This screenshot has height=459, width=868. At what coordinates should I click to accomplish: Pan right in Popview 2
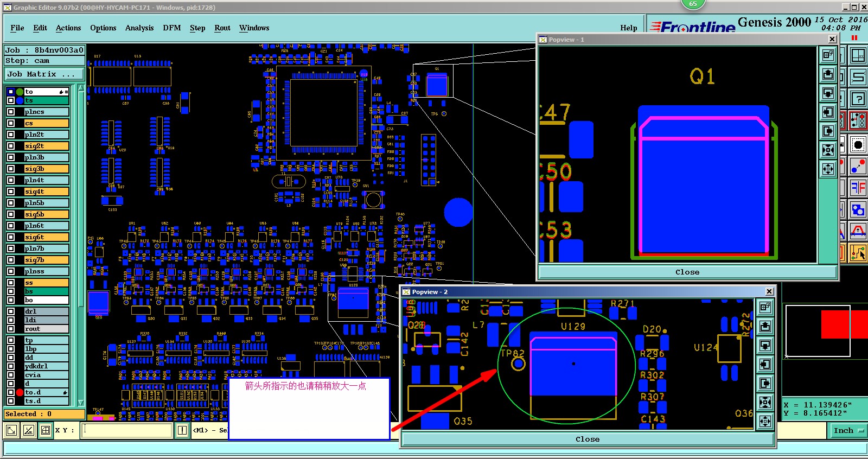[x=765, y=383]
